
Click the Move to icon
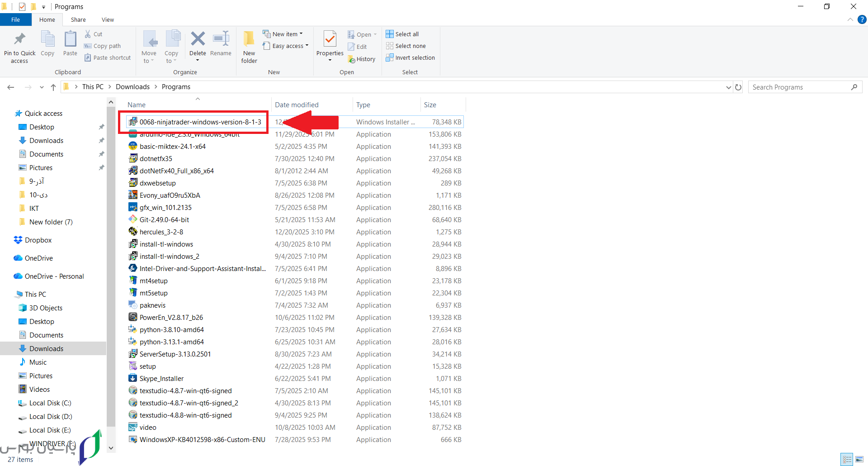(150, 39)
